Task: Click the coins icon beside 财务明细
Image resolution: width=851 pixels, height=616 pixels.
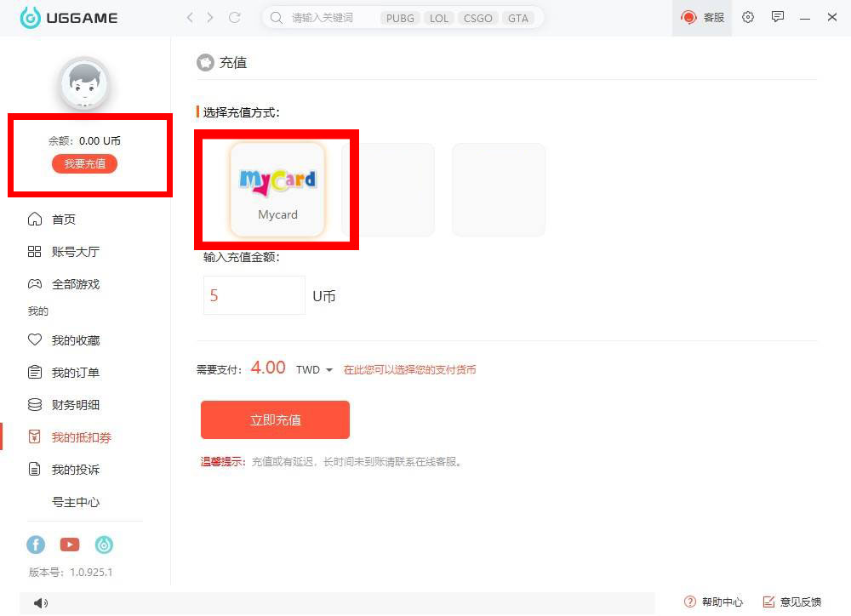Action: point(35,404)
